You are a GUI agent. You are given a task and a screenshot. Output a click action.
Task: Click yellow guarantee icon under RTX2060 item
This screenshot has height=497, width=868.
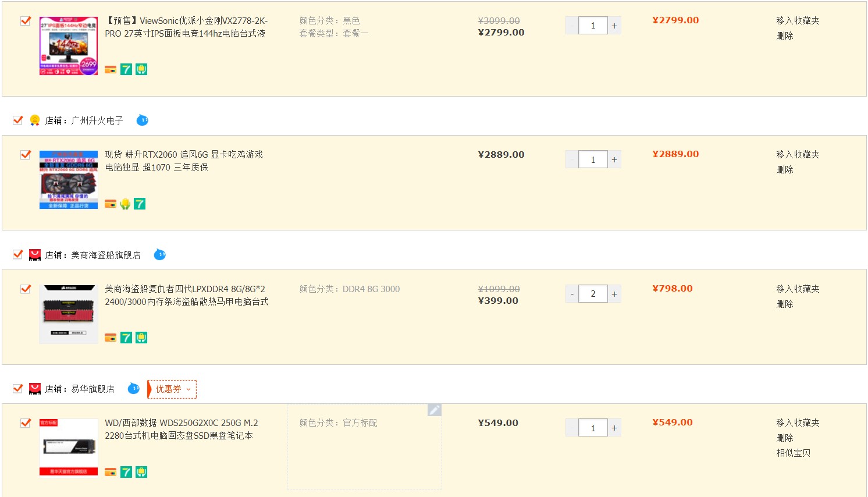(x=125, y=204)
